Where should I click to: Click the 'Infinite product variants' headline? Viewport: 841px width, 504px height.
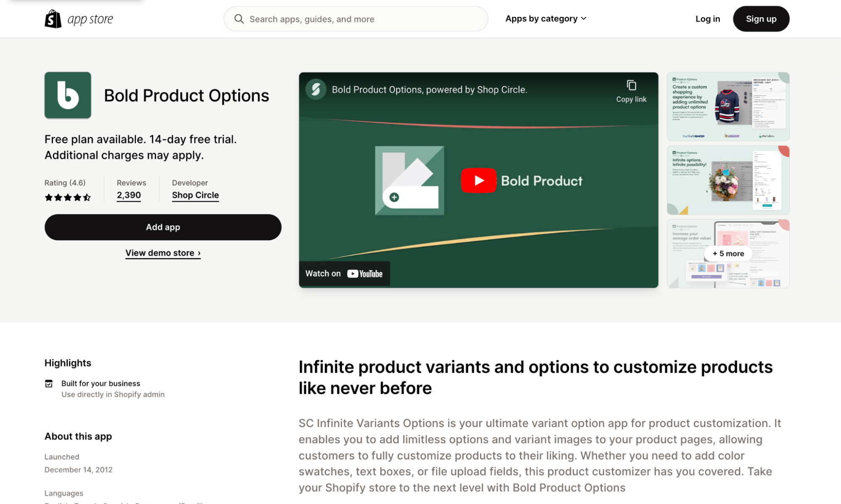(536, 377)
